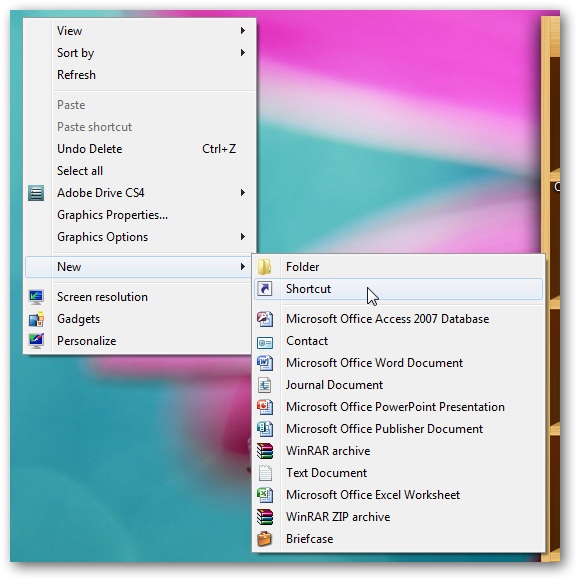The width and height of the screenshot is (578, 580).
Task: Click the Briefcase icon
Action: point(265,539)
